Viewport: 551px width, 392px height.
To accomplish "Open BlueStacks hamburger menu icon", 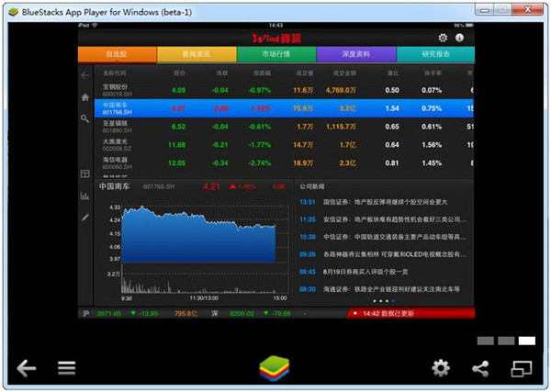I will 67,368.
